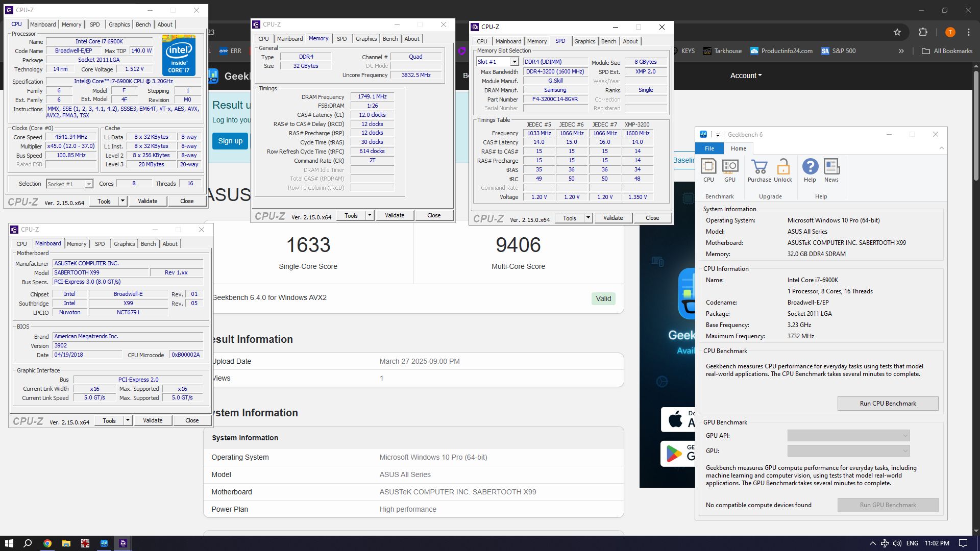The image size is (980, 551).
Task: Open the browser Extensions puzzle icon
Action: tap(923, 32)
